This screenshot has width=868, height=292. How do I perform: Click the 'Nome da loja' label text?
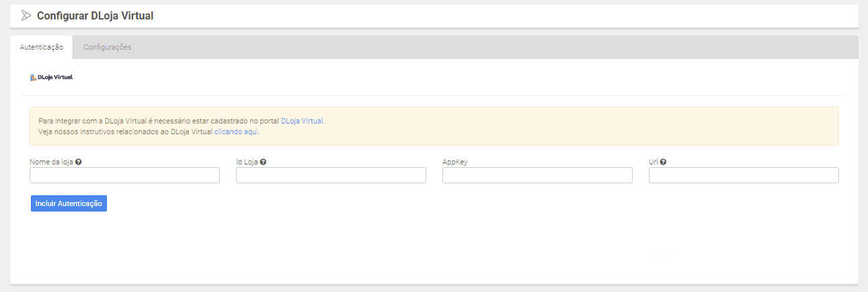tap(51, 162)
